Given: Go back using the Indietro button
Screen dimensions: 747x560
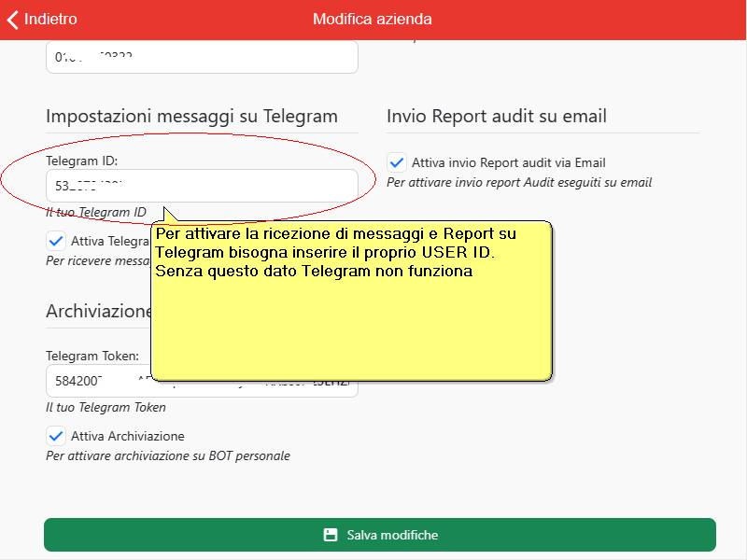Looking at the screenshot, I should [42, 19].
